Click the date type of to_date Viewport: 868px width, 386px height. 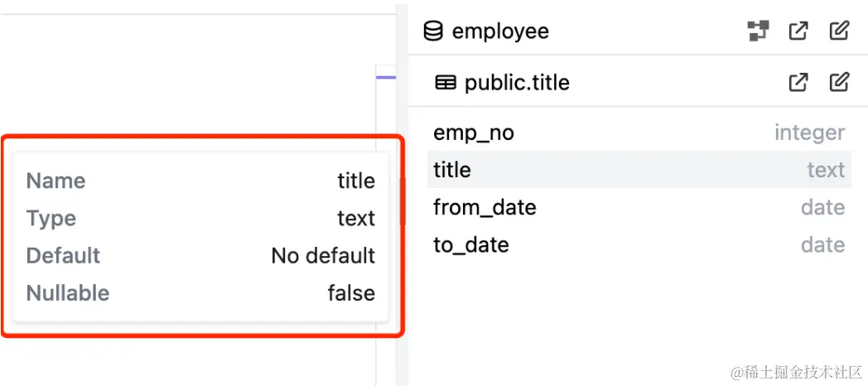tap(823, 245)
